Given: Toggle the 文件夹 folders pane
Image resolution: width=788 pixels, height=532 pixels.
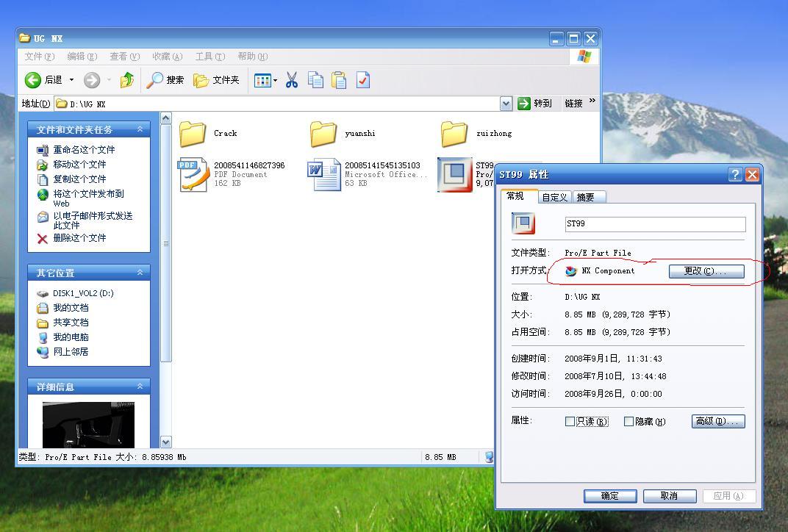Looking at the screenshot, I should pyautogui.click(x=217, y=80).
